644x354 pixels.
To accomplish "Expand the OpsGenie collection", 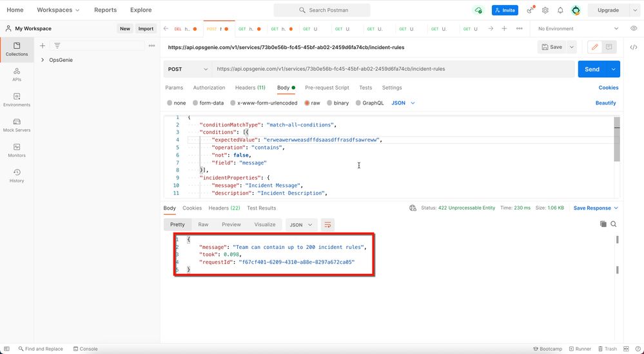I will [x=43, y=60].
